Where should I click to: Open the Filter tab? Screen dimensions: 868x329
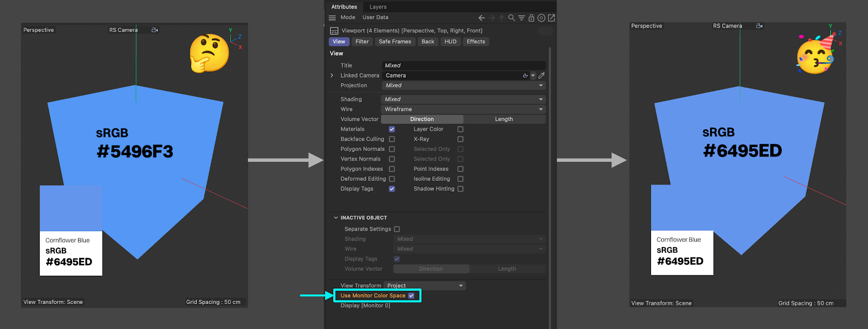[362, 42]
